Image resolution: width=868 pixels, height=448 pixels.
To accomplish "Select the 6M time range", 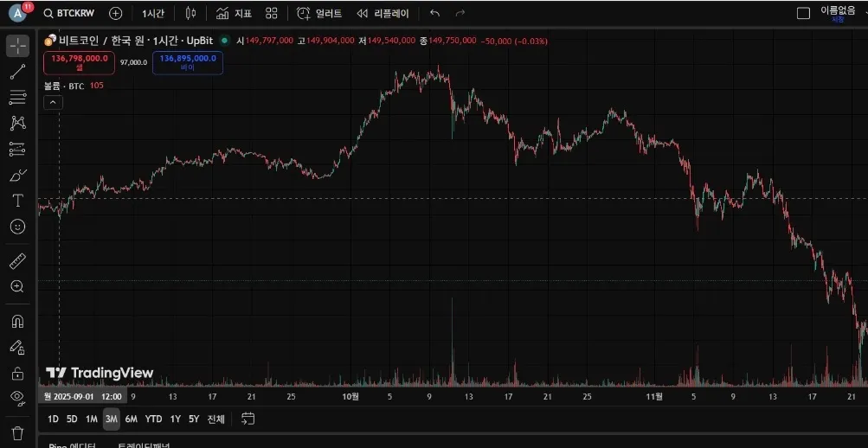I will 132,419.
